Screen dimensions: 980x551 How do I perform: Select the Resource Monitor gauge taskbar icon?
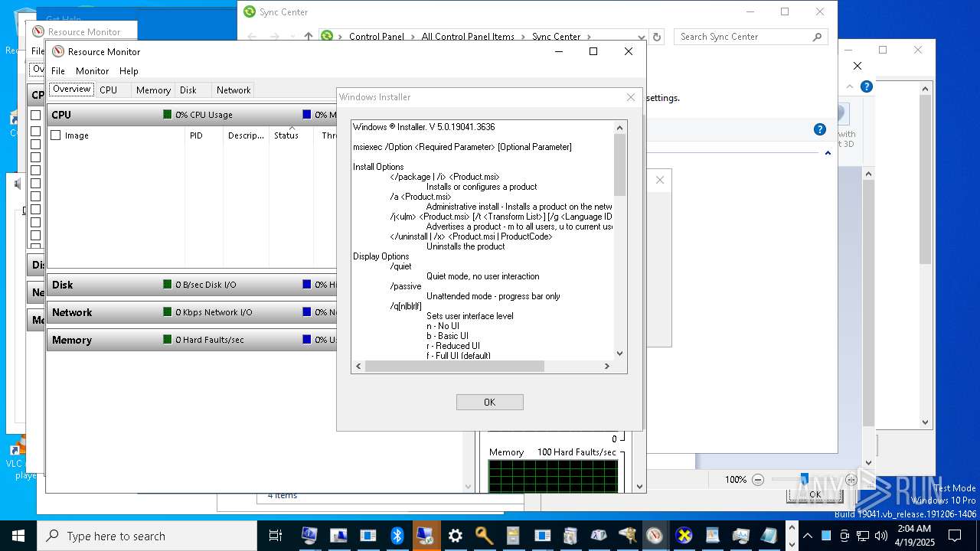click(655, 536)
